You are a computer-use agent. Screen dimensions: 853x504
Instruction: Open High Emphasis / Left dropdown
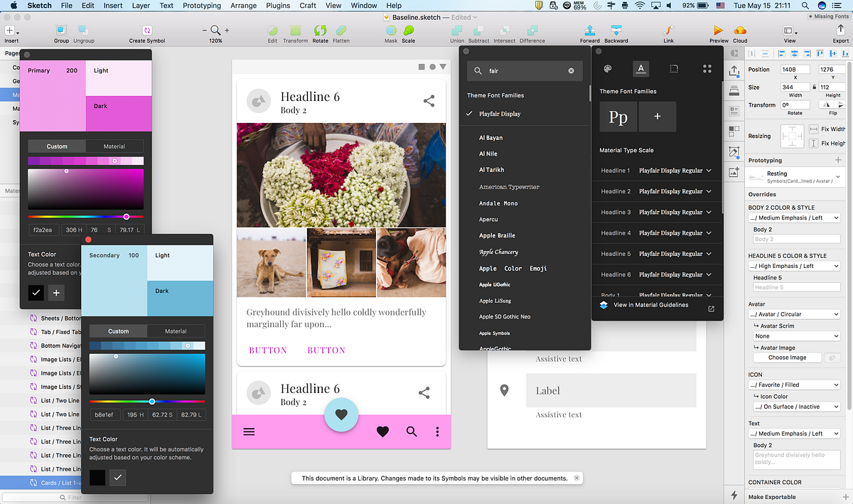(x=795, y=266)
